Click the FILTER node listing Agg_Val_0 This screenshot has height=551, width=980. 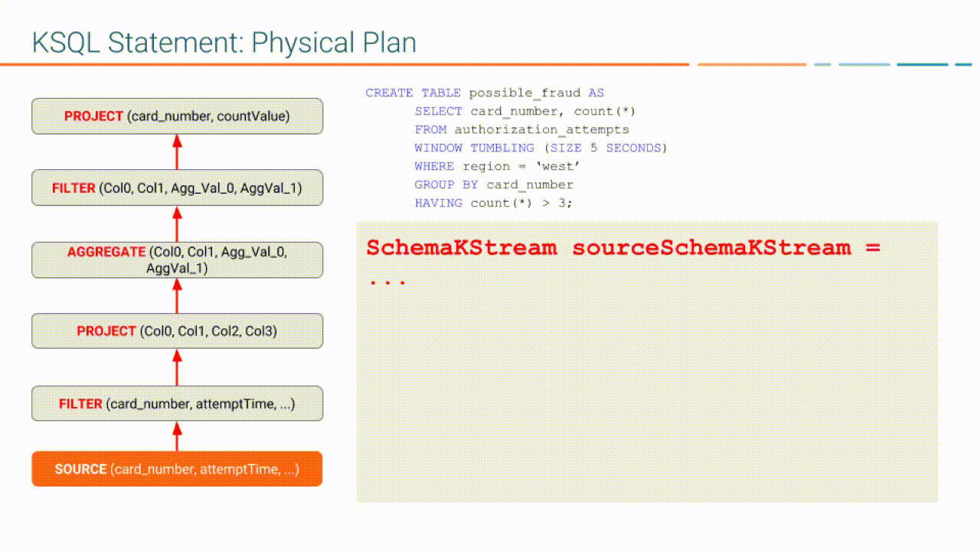pyautogui.click(x=176, y=187)
